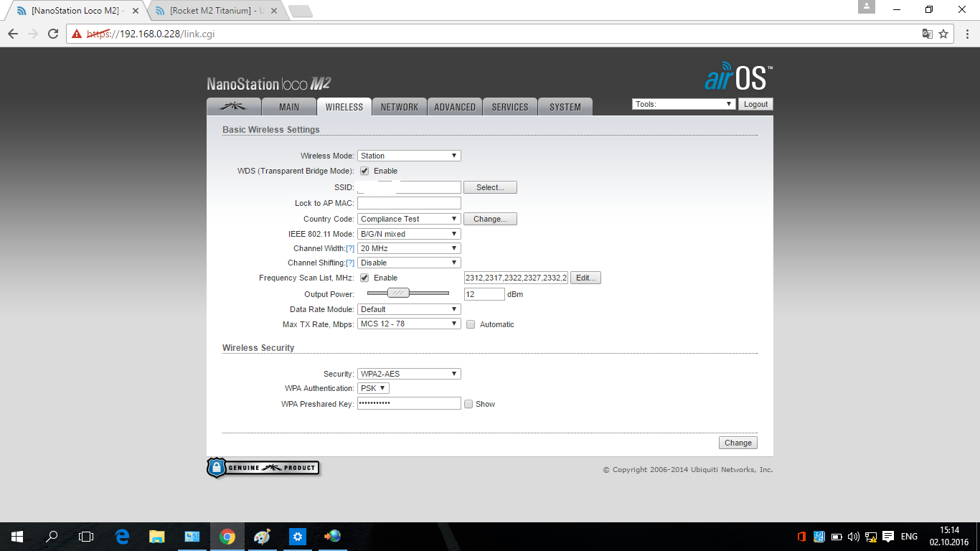This screenshot has height=551, width=980.
Task: Open the Wireless Mode dropdown
Action: [409, 156]
